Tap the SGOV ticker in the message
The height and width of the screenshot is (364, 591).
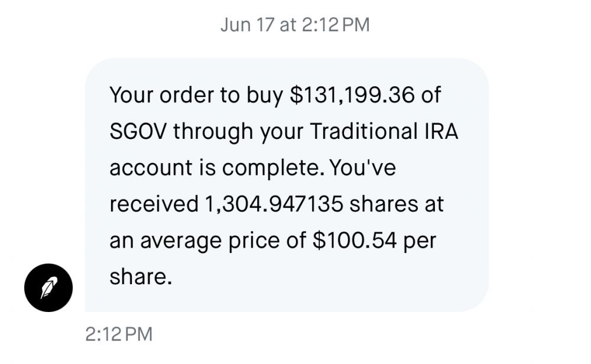138,131
